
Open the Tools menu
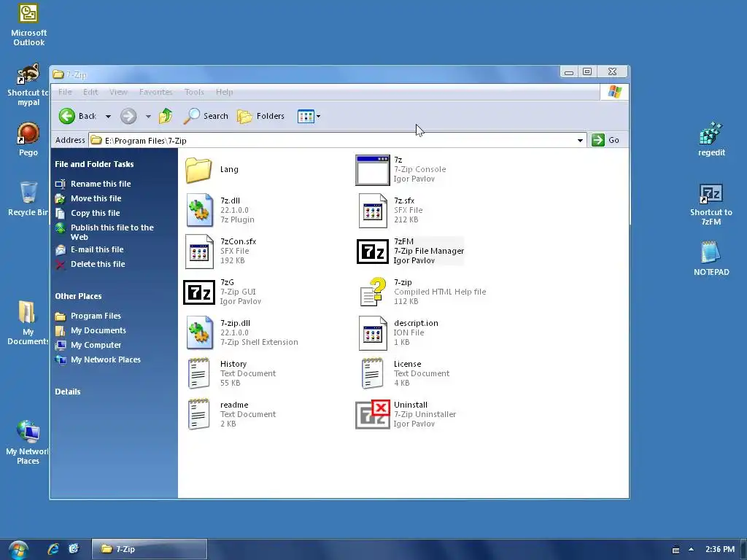pos(194,92)
